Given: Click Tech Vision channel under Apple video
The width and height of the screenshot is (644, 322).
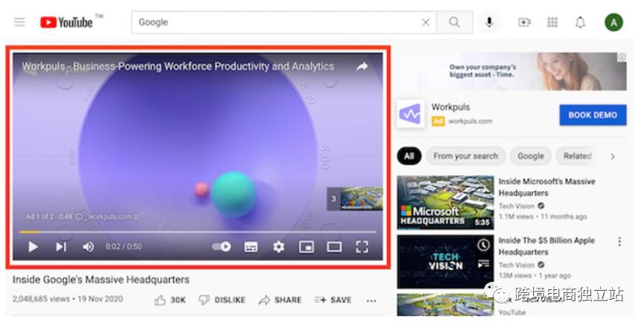Looking at the screenshot, I should pyautogui.click(x=517, y=265).
